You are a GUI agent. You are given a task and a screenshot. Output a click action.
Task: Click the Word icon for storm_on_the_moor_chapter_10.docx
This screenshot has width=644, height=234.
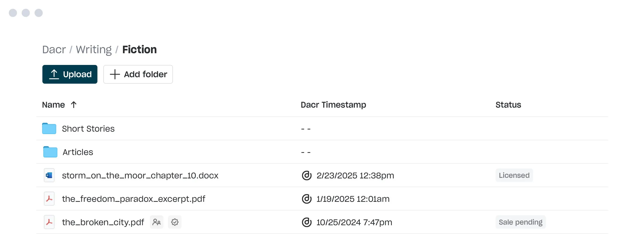(49, 175)
